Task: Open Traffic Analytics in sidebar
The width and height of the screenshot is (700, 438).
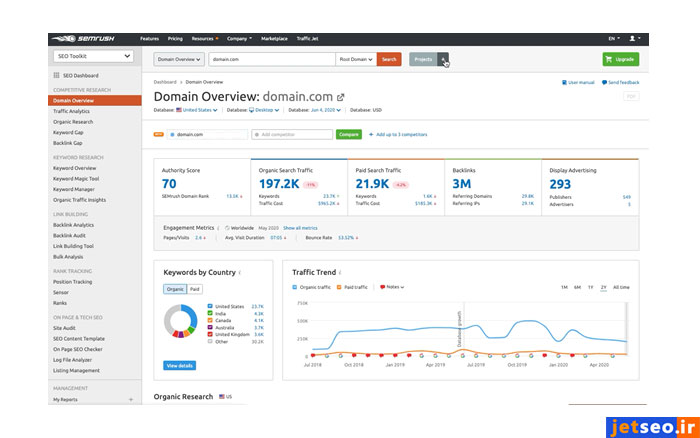Action: click(x=71, y=111)
